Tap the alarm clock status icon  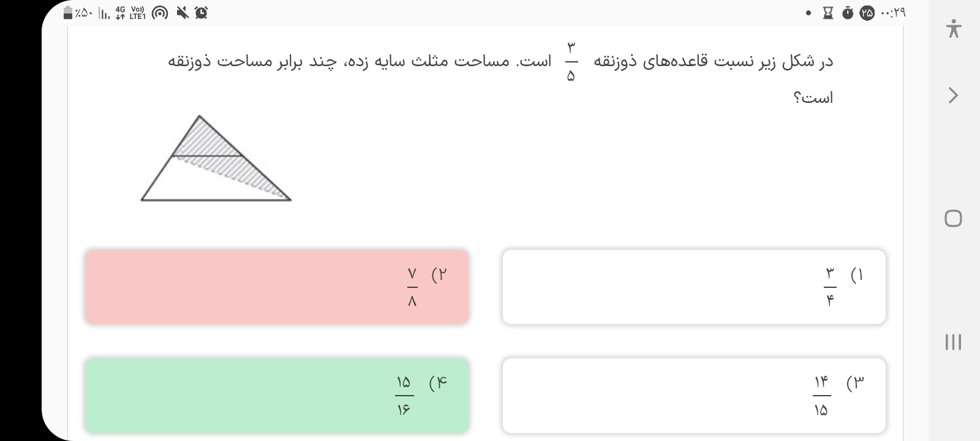(201, 13)
